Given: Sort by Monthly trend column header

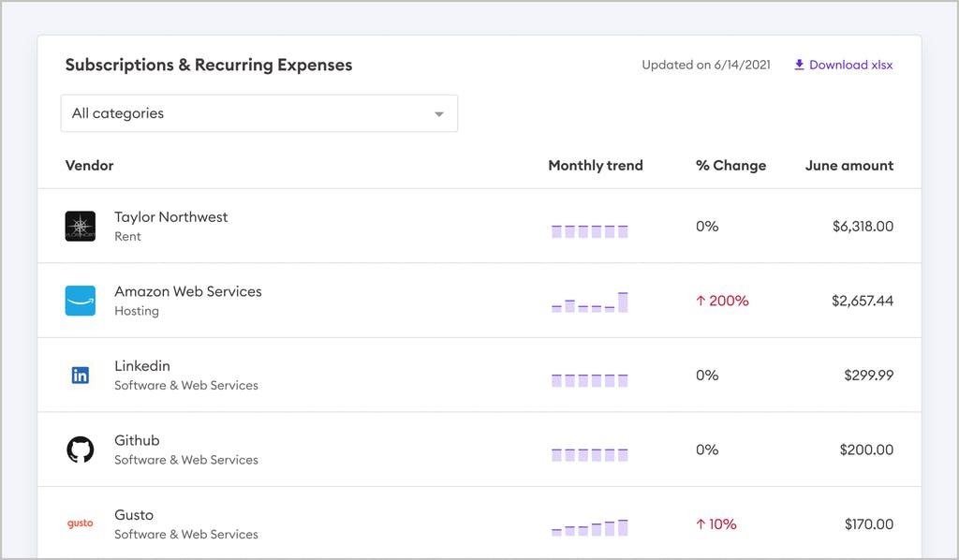Looking at the screenshot, I should tap(595, 166).
